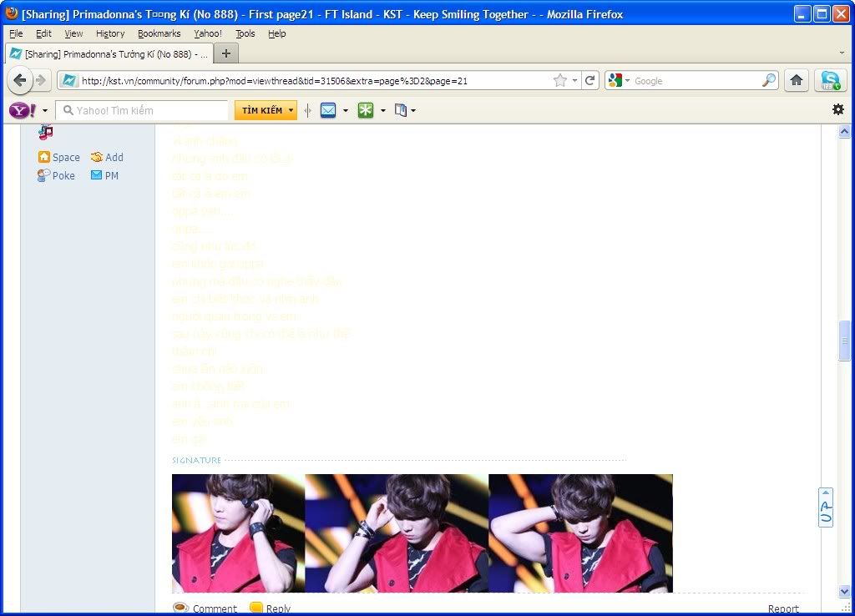Click the address bar URL field
Viewport: 855px width, 616px height.
(x=315, y=81)
